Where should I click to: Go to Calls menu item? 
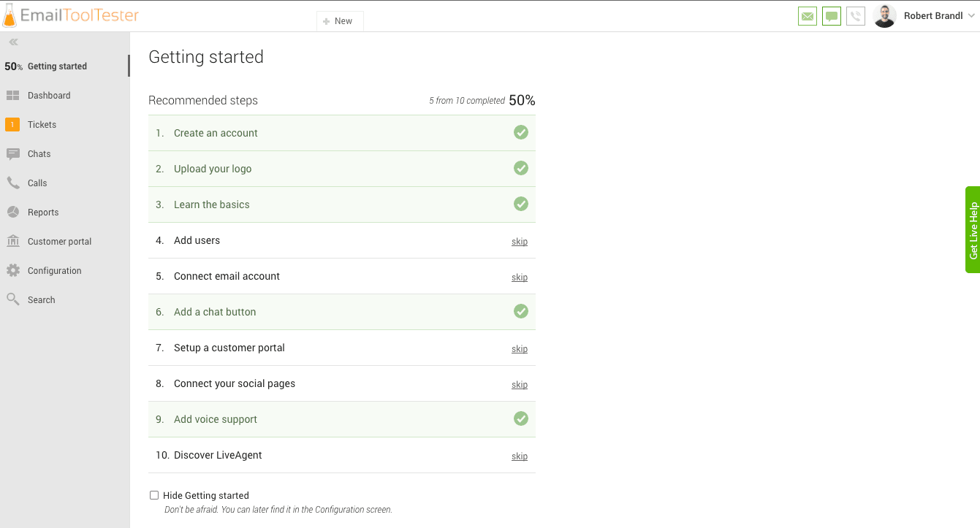coord(37,183)
